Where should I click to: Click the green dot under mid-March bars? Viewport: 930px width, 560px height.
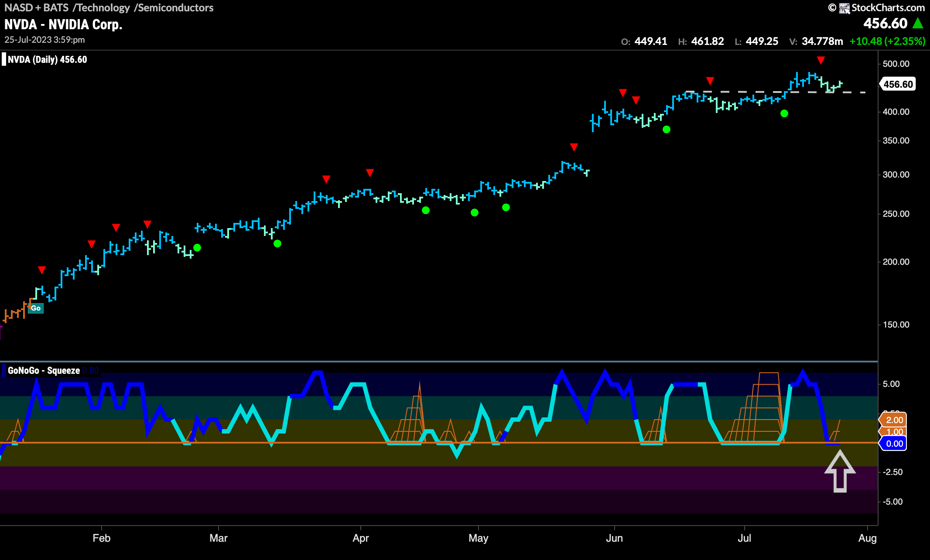pyautogui.click(x=277, y=243)
